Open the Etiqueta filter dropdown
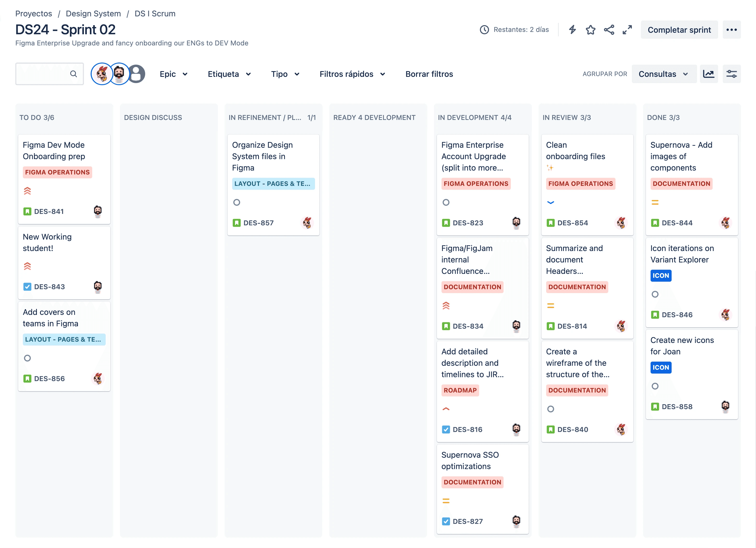This screenshot has height=548, width=756. pos(229,74)
